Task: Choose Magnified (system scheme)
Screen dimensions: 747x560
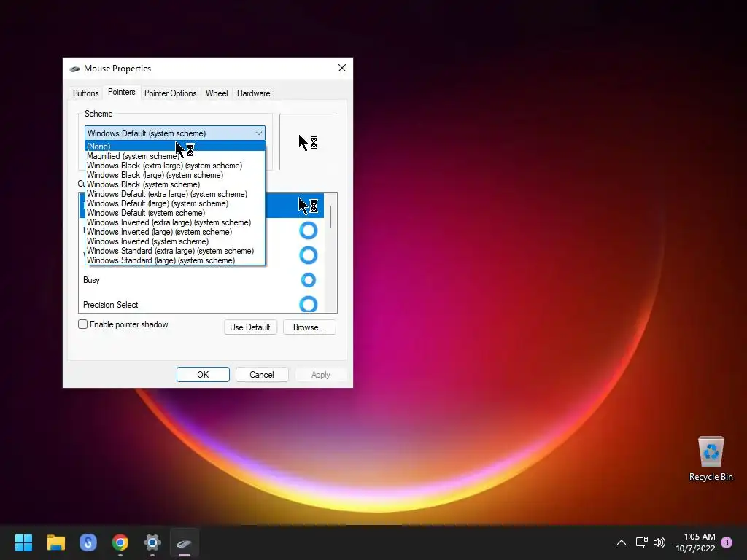Action: click(x=175, y=156)
